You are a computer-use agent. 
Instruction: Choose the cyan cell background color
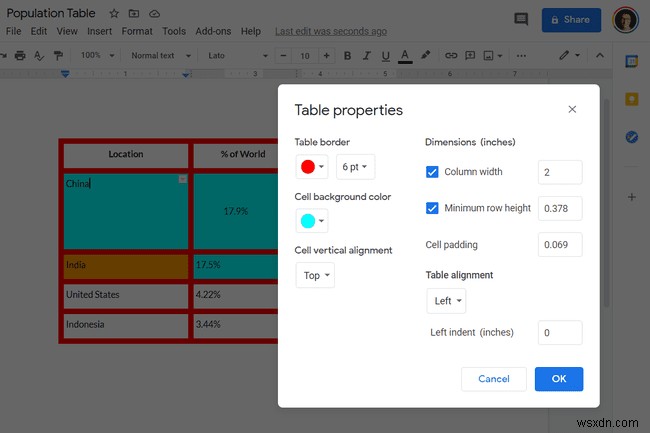coord(311,221)
